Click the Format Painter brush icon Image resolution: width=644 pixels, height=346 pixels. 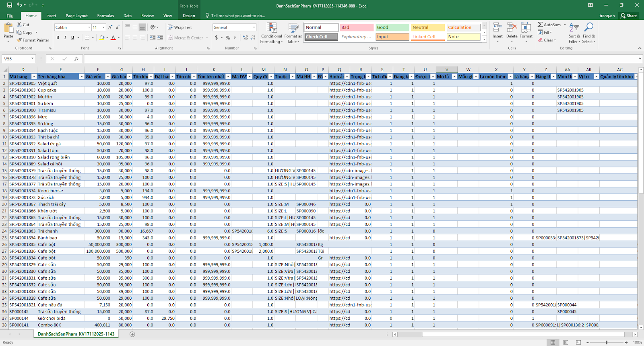pos(19,40)
